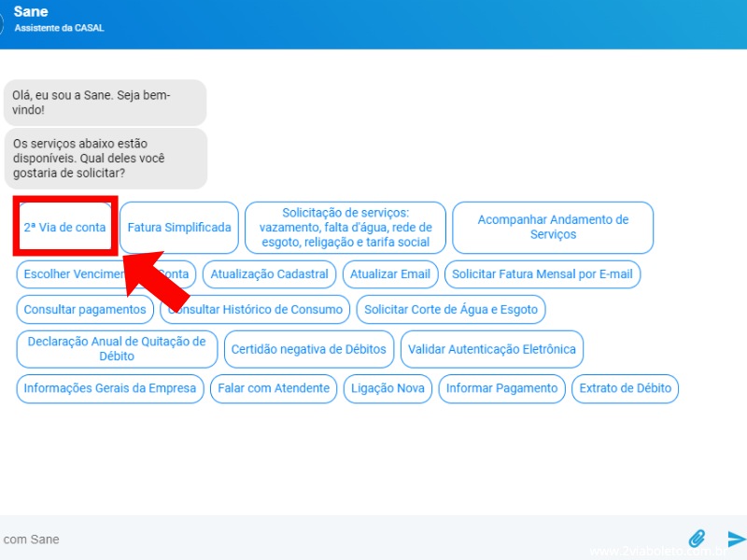Image resolution: width=747 pixels, height=560 pixels.
Task: Click Atualização Cadastral button
Action: click(x=269, y=274)
